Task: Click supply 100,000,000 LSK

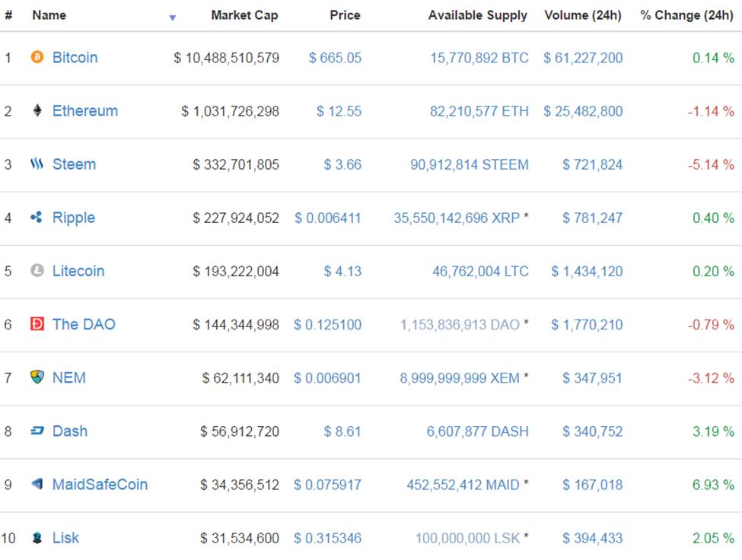Action: (467, 538)
